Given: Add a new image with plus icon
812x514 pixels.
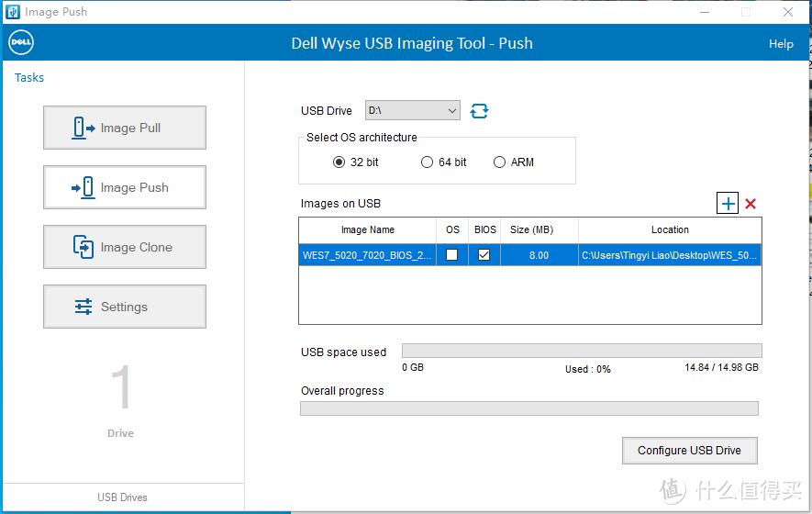Looking at the screenshot, I should [728, 204].
